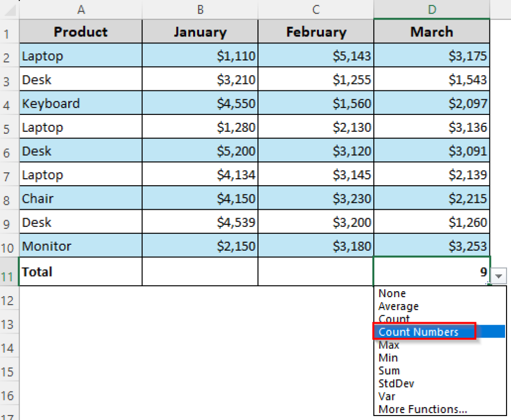Choose None to clear the aggregation

392,293
